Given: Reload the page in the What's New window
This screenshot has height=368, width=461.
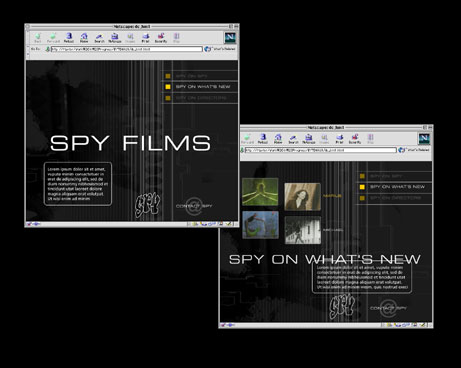Looking at the screenshot, I should point(263,138).
